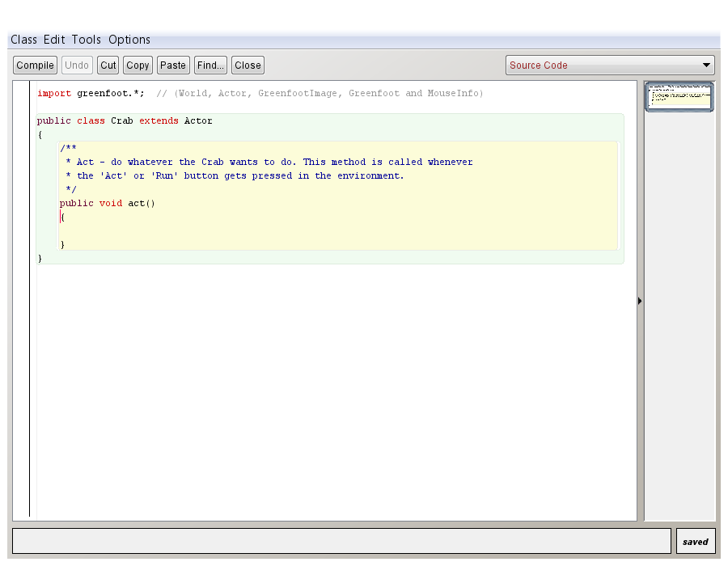Open the Class menu

[23, 40]
